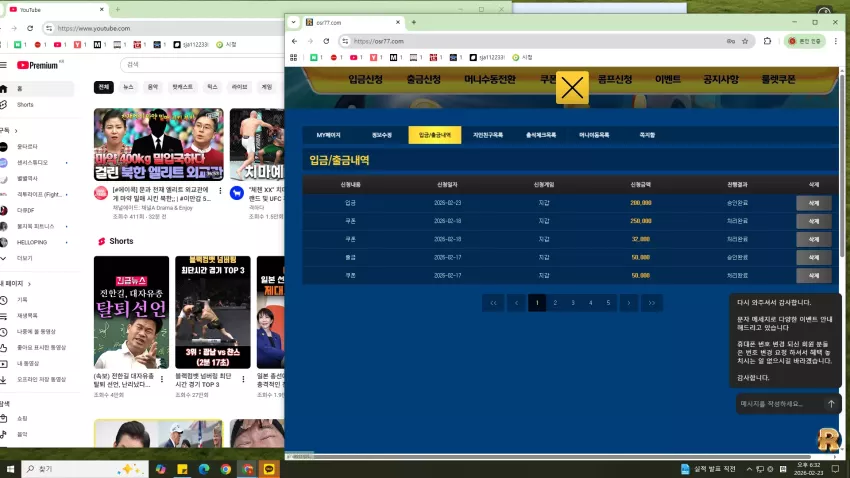Switch to the 쪽지함 tab
The image size is (850, 478).
point(647,135)
